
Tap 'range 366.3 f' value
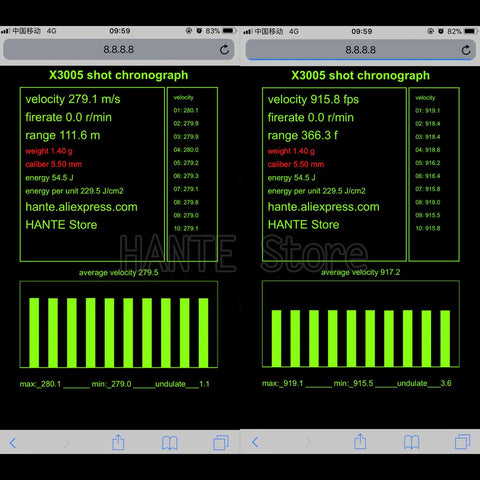(x=303, y=135)
